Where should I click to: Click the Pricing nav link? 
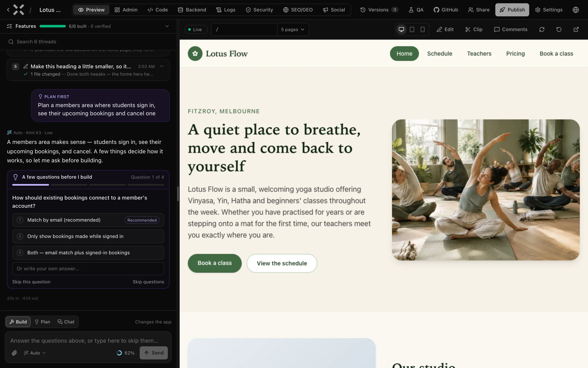516,54
